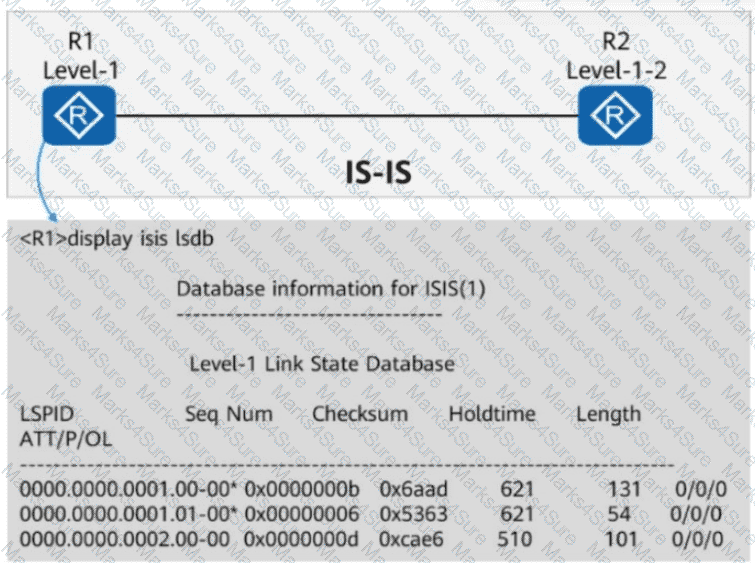Screen dimensions: 755x563
Task: Click sequence number 0x0000000d
Action: point(301,539)
